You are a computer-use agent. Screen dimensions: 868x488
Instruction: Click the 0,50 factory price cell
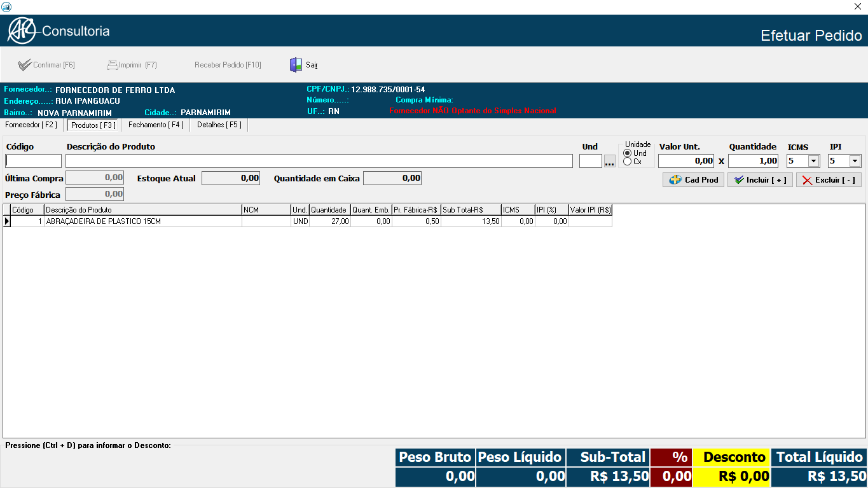pos(417,221)
